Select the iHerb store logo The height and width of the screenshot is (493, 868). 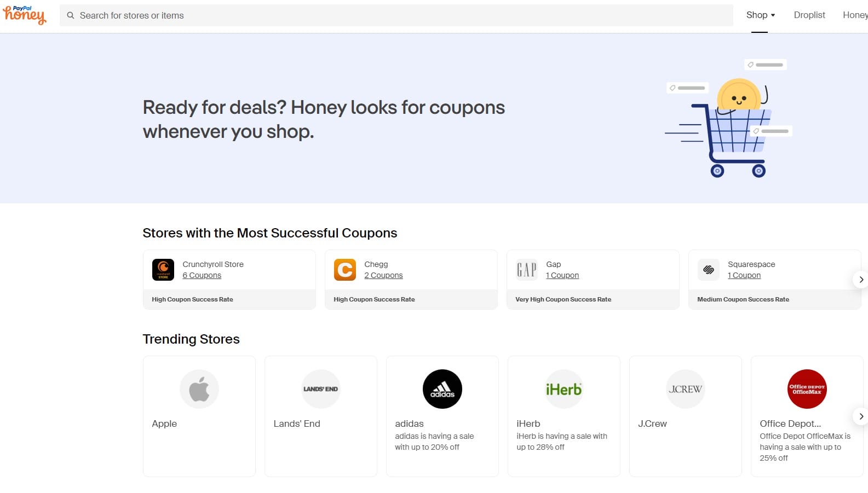(x=564, y=389)
